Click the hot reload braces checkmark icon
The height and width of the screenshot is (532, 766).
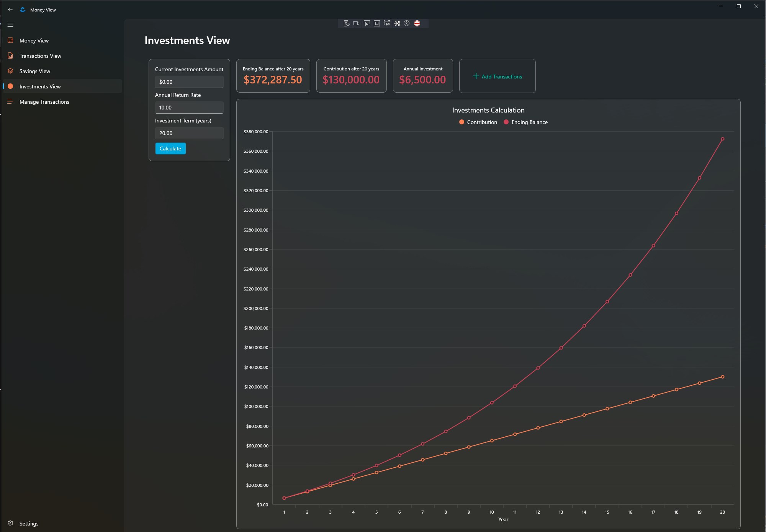(397, 23)
